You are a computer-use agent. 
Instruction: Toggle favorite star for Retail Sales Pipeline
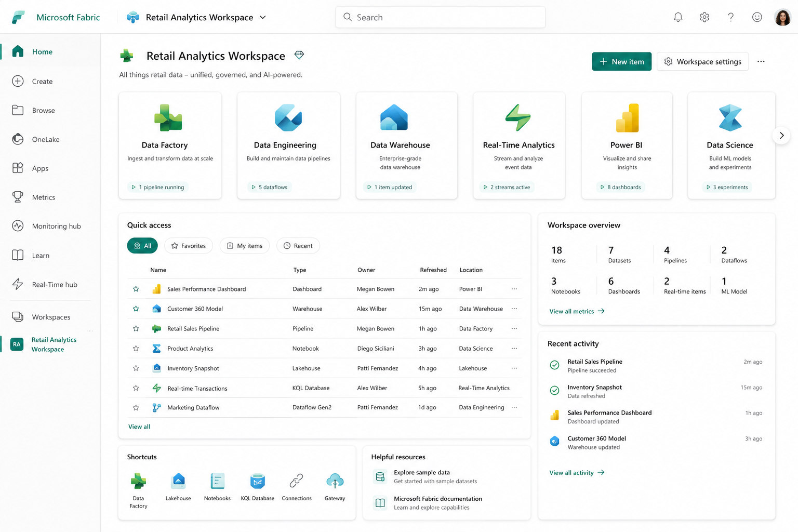(x=136, y=328)
